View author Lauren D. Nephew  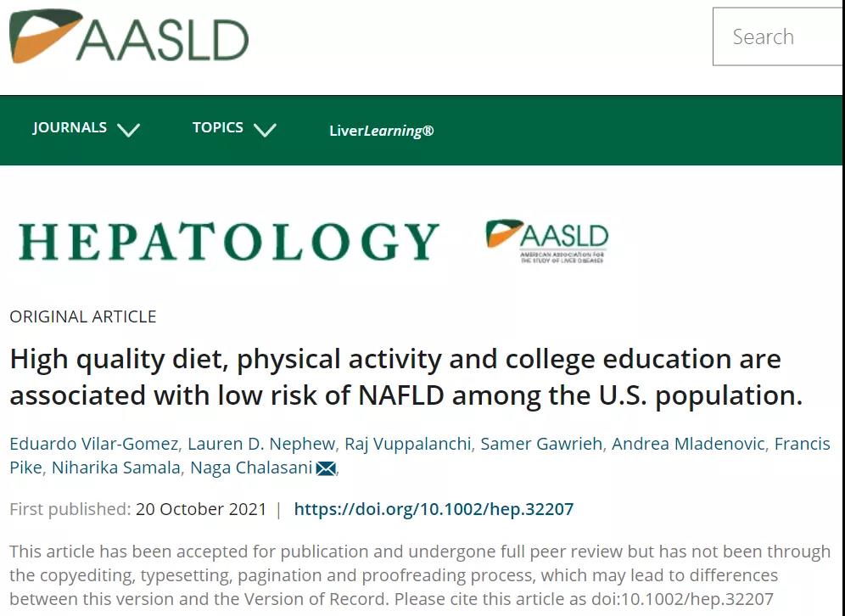261,444
